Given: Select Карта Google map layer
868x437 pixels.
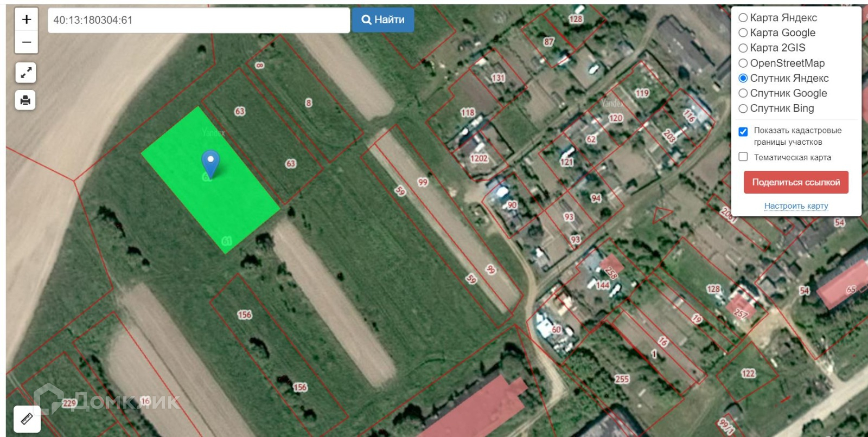Looking at the screenshot, I should (x=777, y=33).
